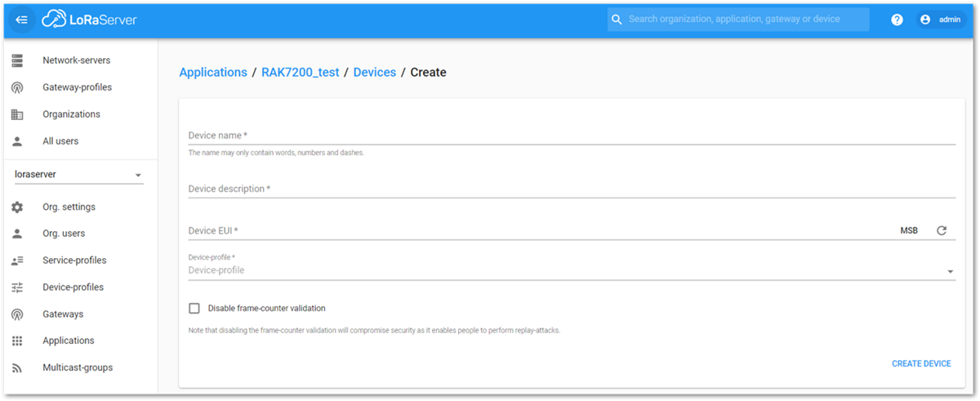Click the Device-profiles sliders icon
Image resolution: width=980 pixels, height=401 pixels.
click(x=17, y=287)
